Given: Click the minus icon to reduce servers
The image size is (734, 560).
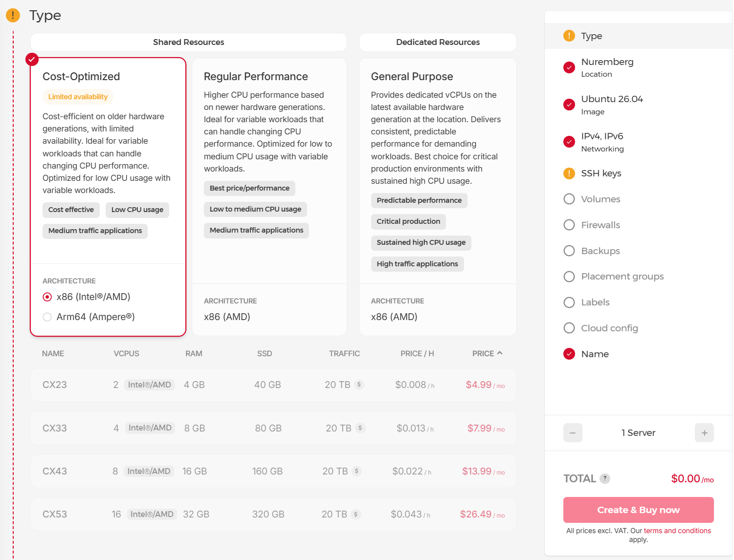Looking at the screenshot, I should click(573, 432).
